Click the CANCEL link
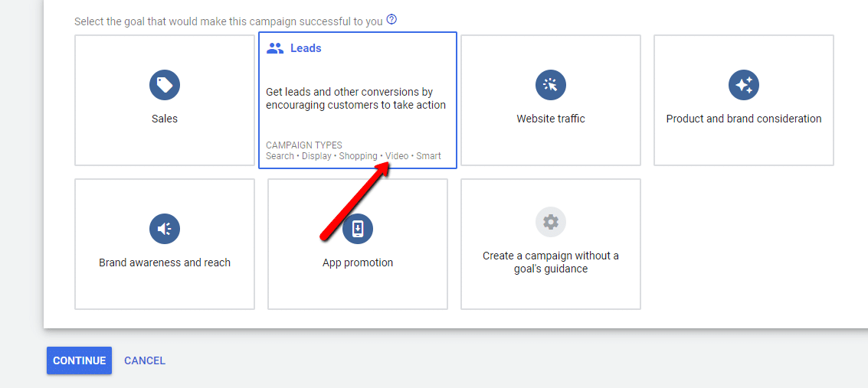 [x=145, y=360]
